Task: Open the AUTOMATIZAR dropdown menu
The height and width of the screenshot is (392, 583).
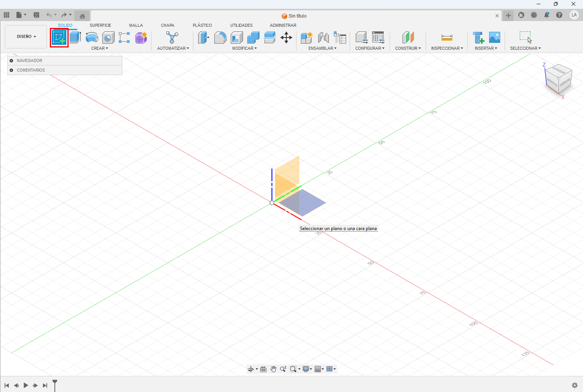Action: point(173,48)
